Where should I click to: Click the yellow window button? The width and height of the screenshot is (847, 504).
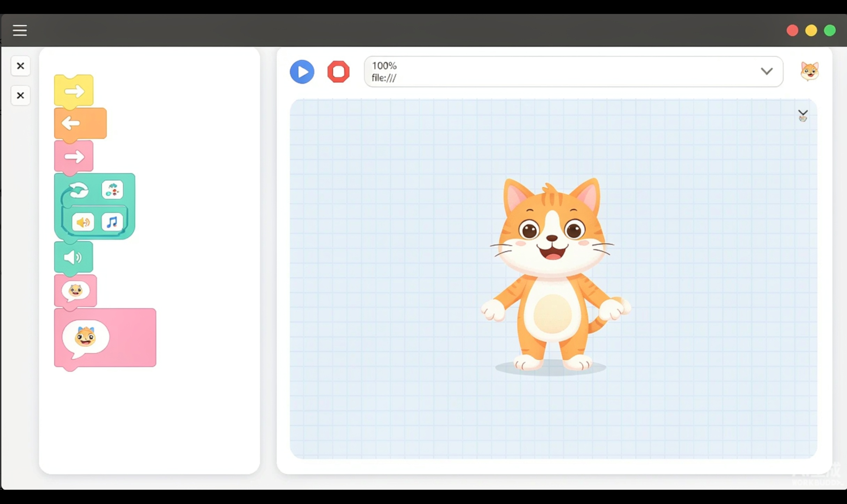(811, 31)
